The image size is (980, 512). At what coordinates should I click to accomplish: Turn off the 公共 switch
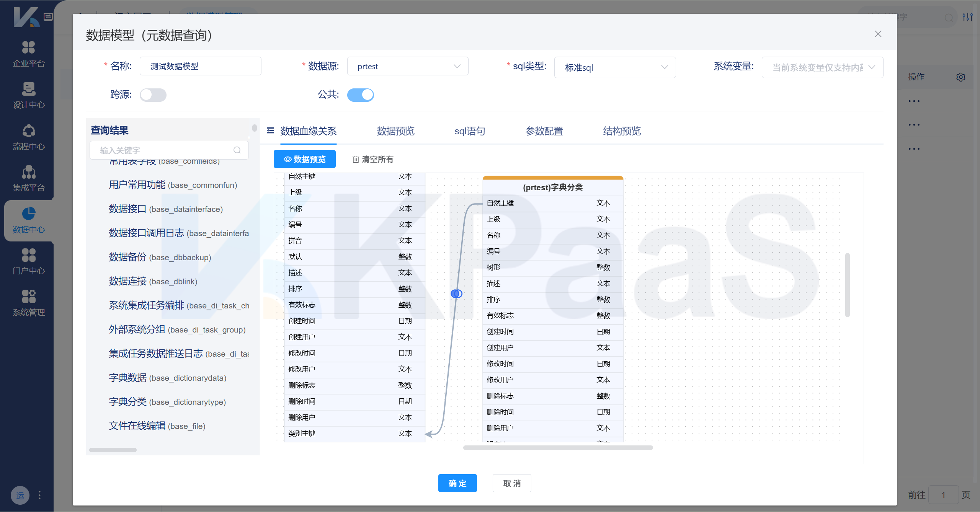pyautogui.click(x=360, y=95)
